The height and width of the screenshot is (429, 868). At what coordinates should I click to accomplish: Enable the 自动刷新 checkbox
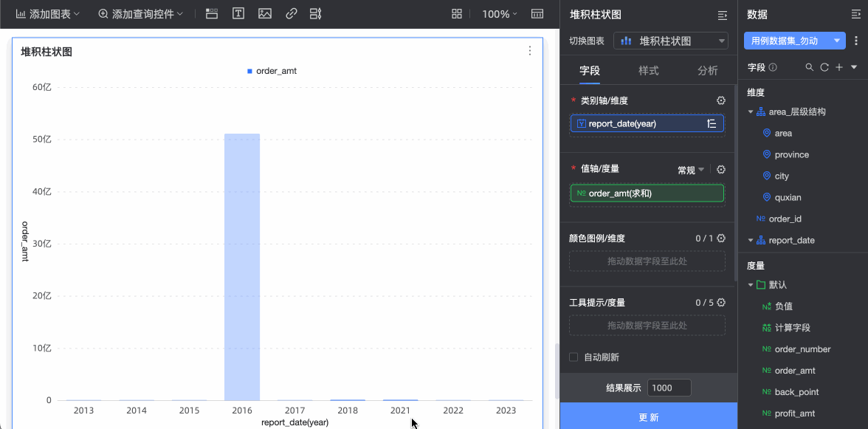pos(574,357)
